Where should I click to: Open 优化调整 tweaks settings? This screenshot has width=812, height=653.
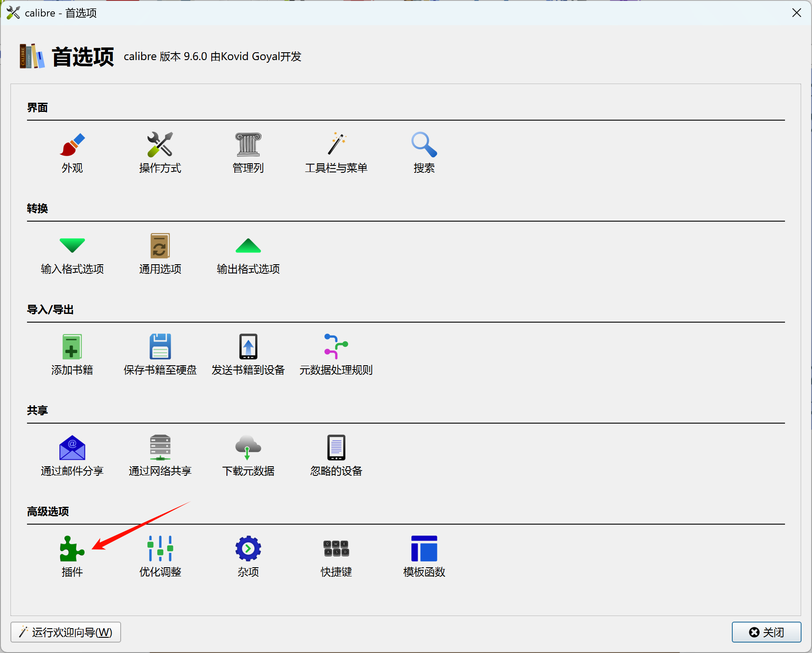coord(160,557)
